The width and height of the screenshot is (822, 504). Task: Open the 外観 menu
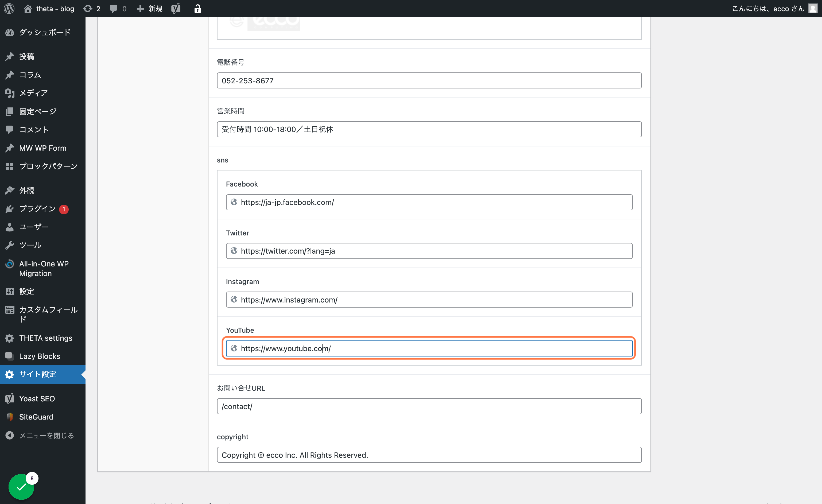43,190
